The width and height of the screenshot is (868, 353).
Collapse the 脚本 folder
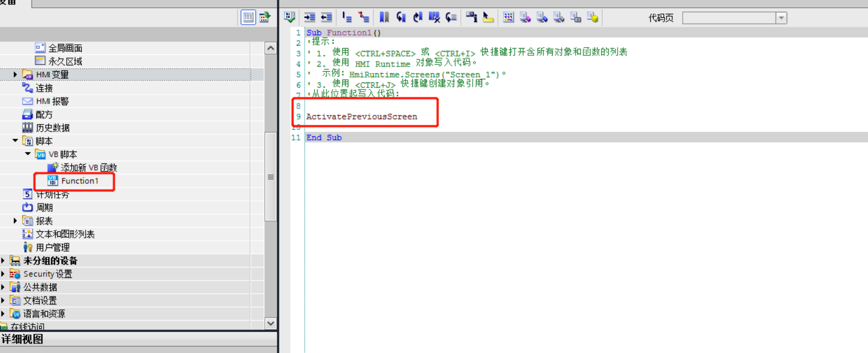tap(16, 141)
